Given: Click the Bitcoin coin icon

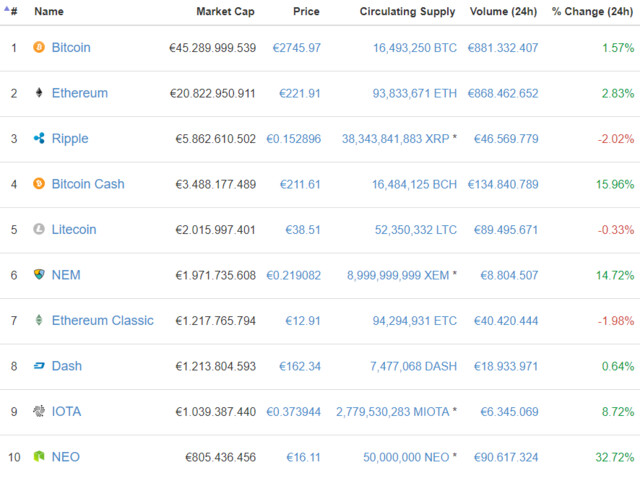Looking at the screenshot, I should (x=39, y=47).
